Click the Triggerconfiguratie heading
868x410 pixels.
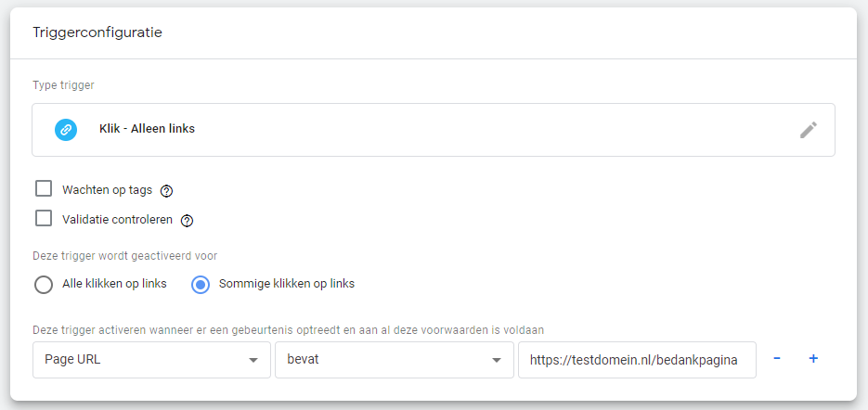click(97, 32)
